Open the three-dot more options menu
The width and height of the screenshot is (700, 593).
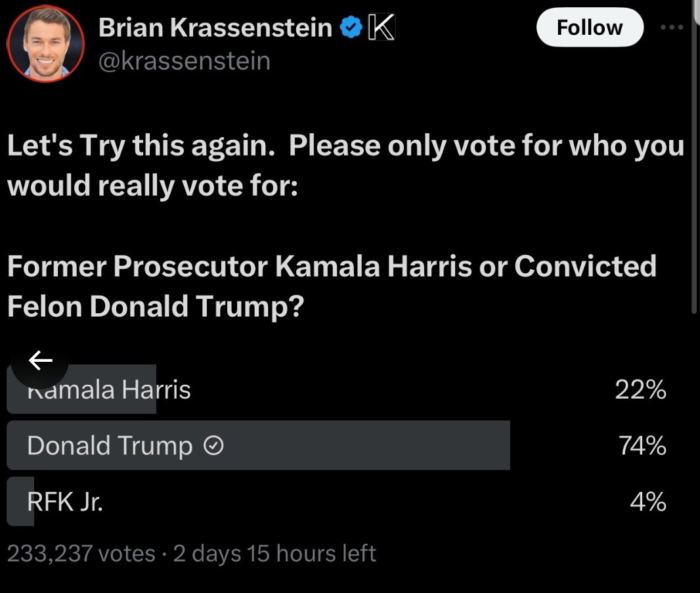click(672, 28)
